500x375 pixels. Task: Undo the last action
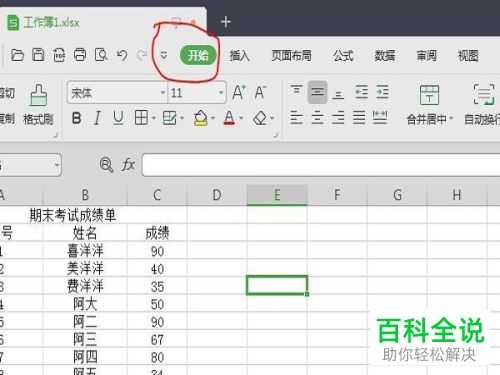click(122, 55)
